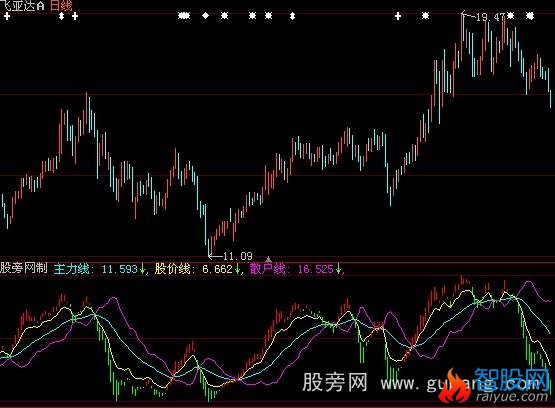555x408 pixels.
Task: Click the small gray triangle marker beside 11.09
Action: [x=268, y=259]
